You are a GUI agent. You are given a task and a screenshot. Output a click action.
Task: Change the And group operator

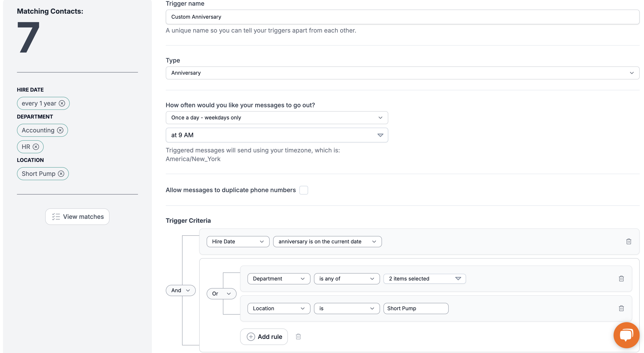coord(181,290)
